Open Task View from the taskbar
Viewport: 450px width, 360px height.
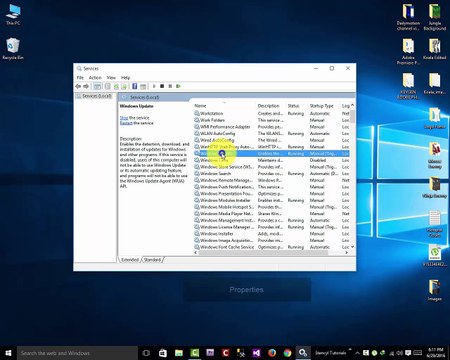click(146, 353)
